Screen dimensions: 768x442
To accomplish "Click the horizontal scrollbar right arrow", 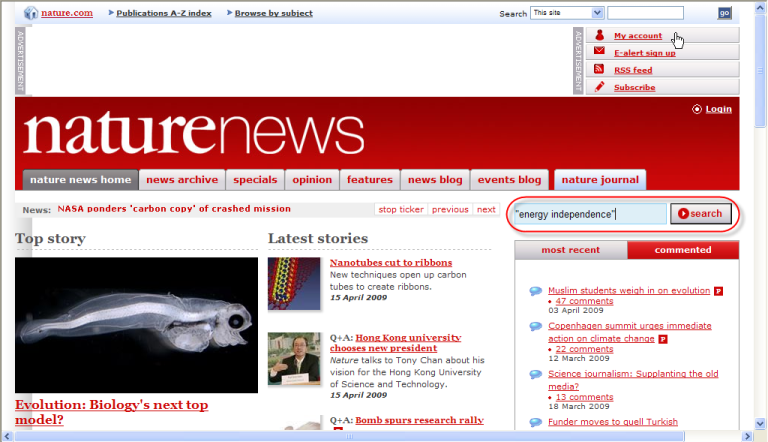I will 747,436.
